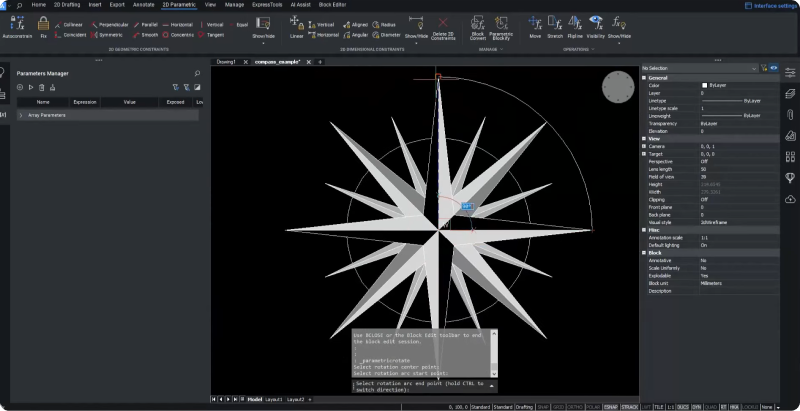Viewport: 800px width, 411px height.
Task: Select the Fix constraint tool
Action: (43, 23)
